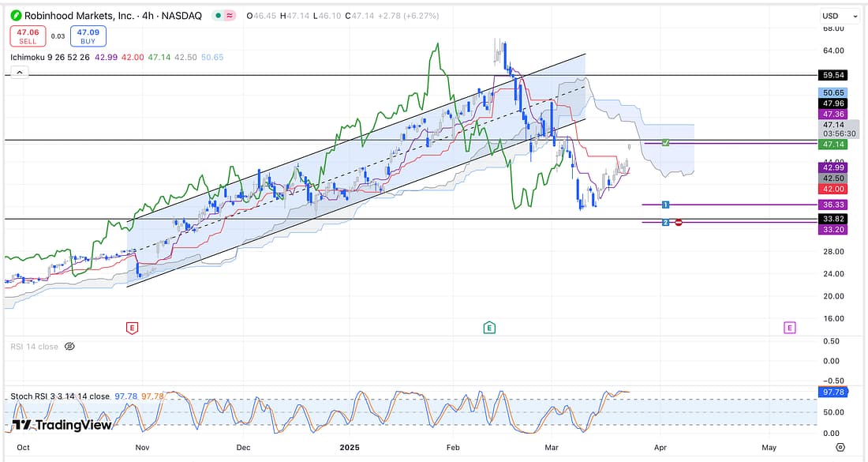The image size is (868, 462).
Task: Click the purple upcoming earnings marker
Action: (789, 327)
